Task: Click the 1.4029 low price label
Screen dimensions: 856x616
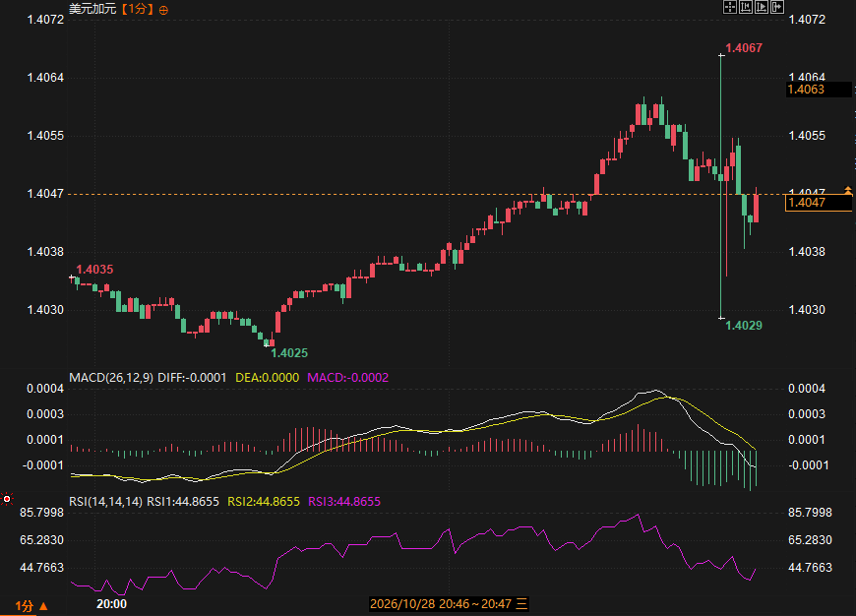Action: [x=744, y=326]
